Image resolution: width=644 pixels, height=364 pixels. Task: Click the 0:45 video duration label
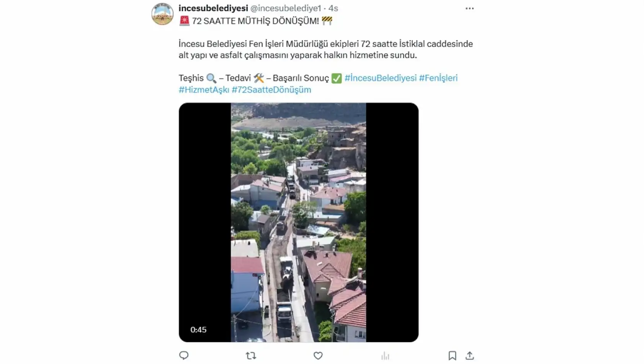198,330
